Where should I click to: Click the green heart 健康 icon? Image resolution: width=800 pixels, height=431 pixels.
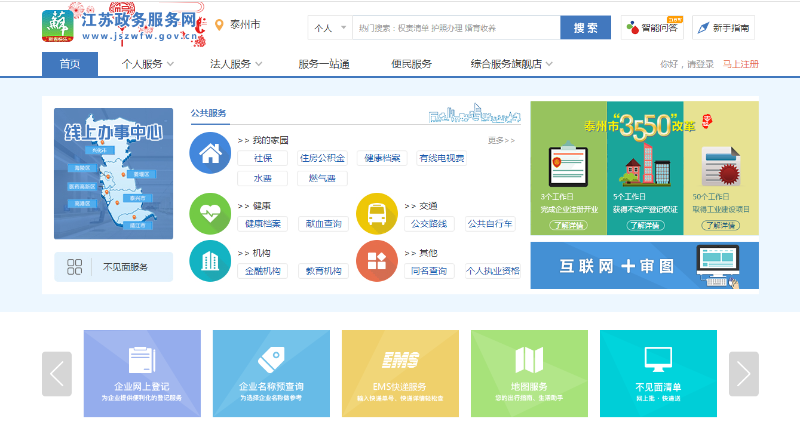point(210,213)
